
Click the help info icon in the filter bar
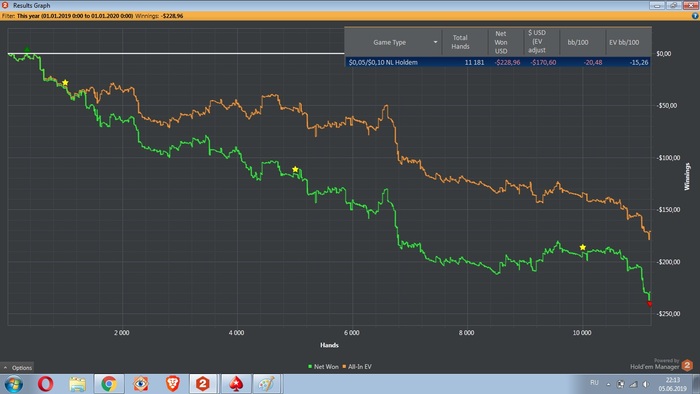pos(695,16)
